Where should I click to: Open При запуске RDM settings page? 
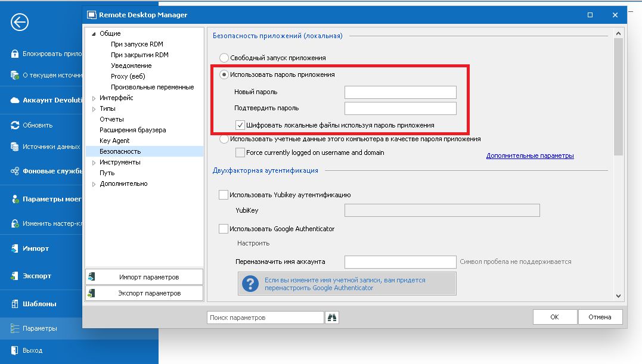137,44
